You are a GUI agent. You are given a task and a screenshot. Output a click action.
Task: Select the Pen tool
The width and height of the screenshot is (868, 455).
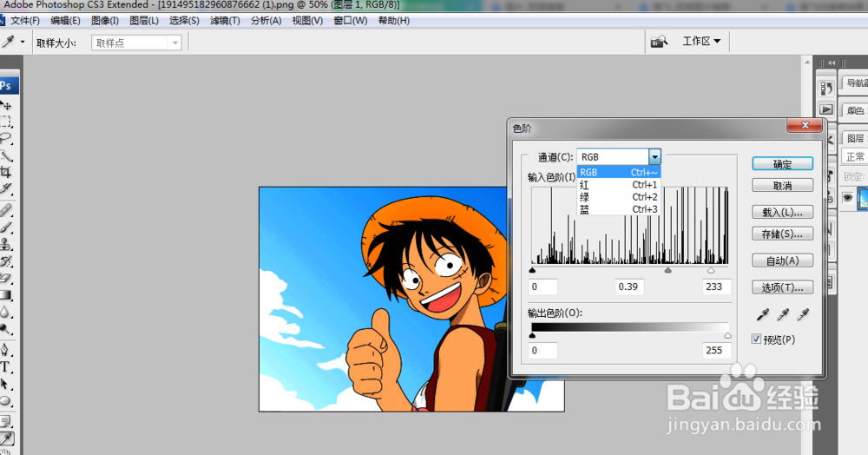[x=6, y=351]
